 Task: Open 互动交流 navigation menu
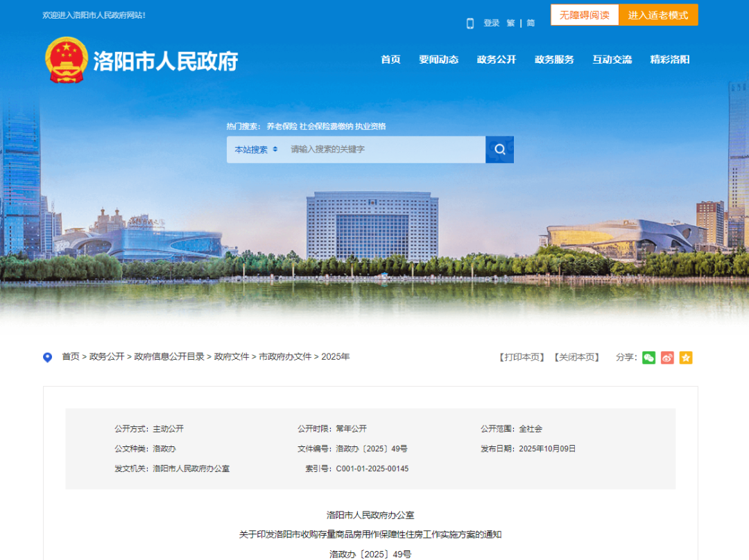612,59
